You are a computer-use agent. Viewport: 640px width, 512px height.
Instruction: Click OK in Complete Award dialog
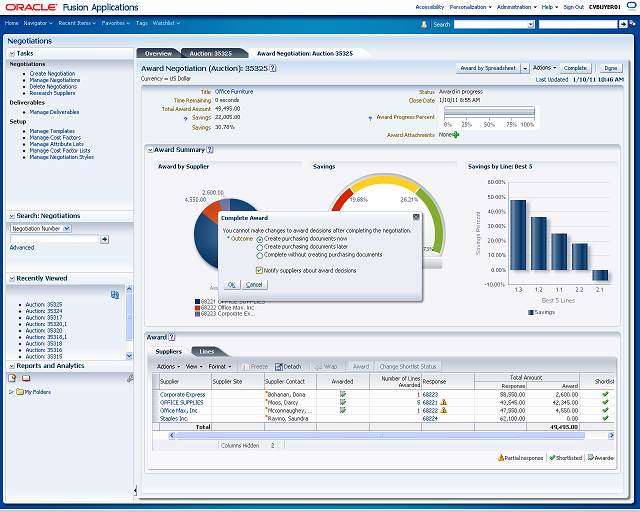232,285
